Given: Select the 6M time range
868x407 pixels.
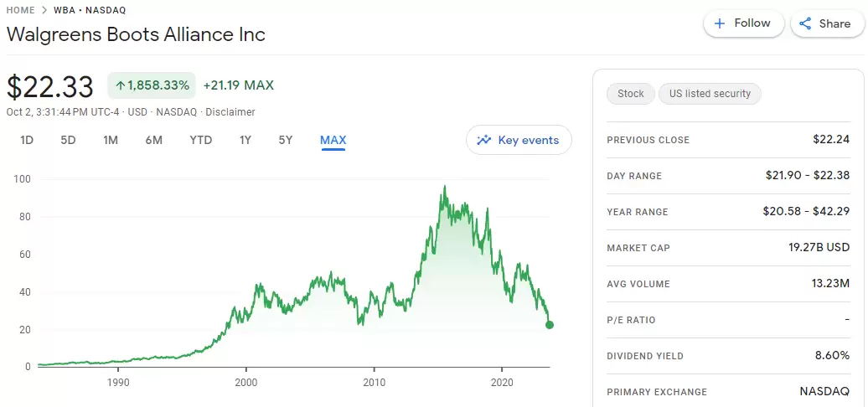Looking at the screenshot, I should (x=153, y=140).
